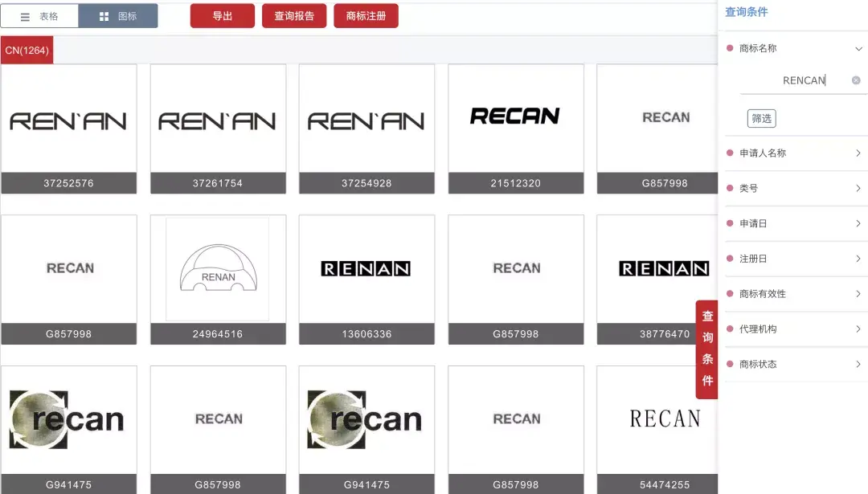
Task: Open 查询报告 query report
Action: pyautogui.click(x=294, y=16)
